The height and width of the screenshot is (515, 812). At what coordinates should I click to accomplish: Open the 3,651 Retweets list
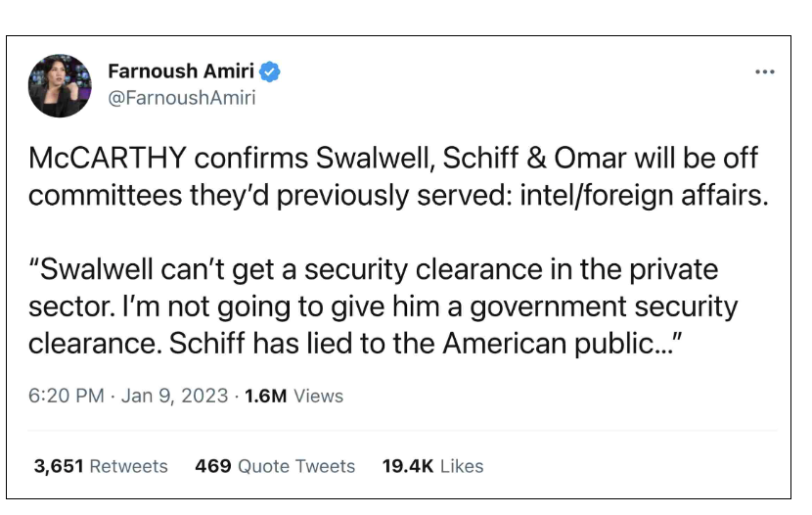click(x=101, y=466)
